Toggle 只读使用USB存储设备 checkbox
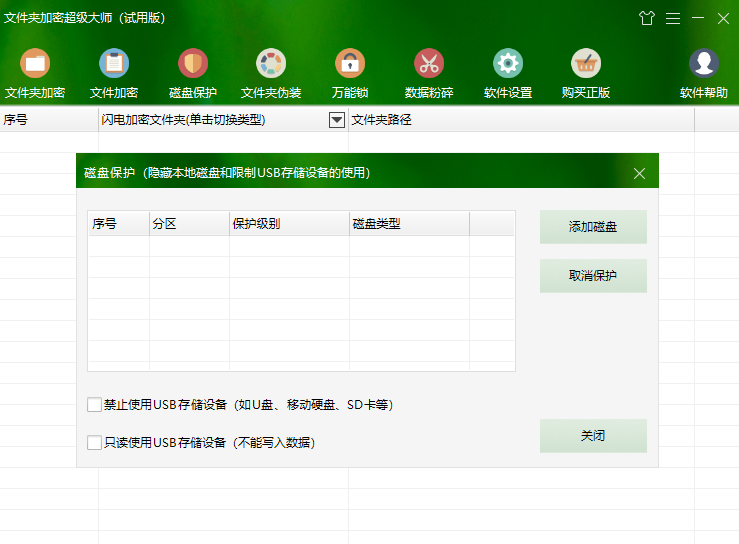Viewport: 739px width, 544px height. tap(95, 442)
